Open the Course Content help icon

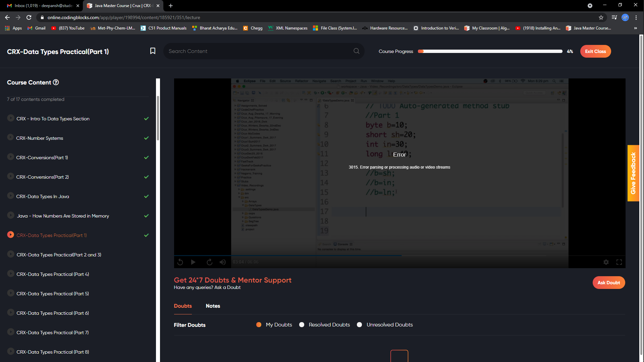tap(56, 82)
